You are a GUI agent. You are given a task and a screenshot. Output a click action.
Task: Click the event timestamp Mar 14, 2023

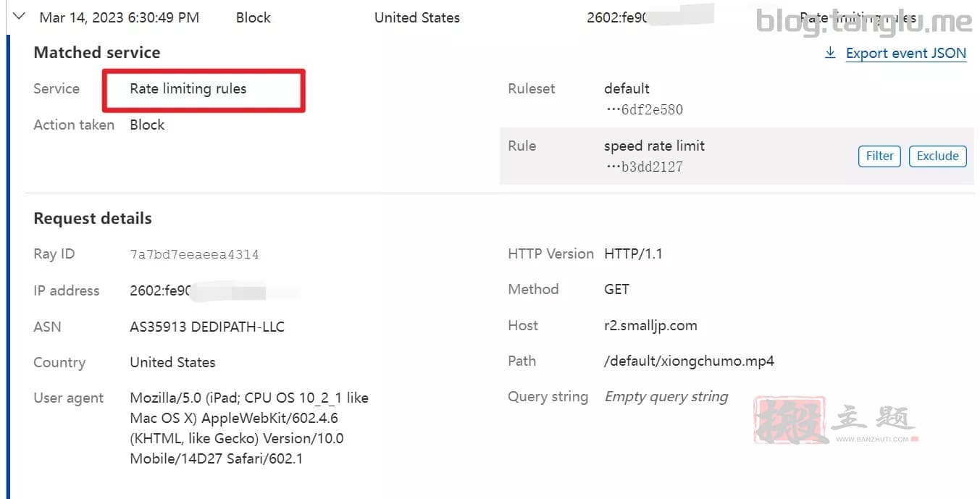pos(120,17)
